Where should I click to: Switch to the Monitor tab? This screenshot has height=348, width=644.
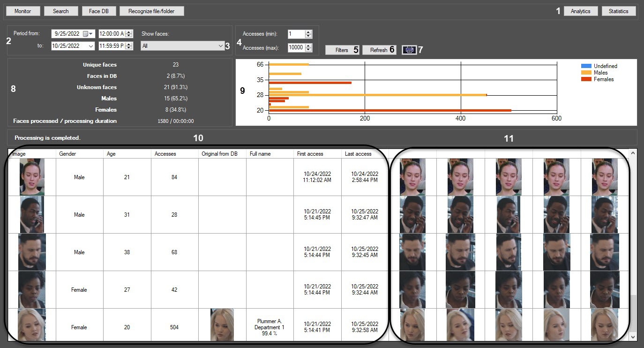pos(23,11)
